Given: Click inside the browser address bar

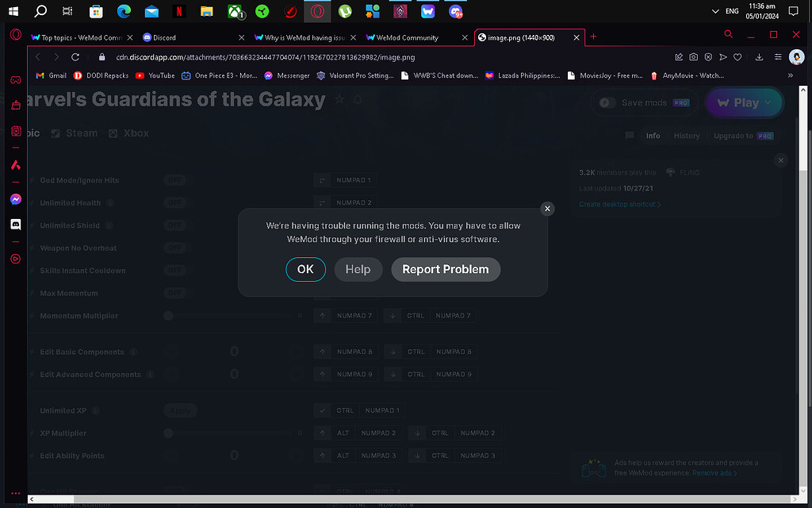Looking at the screenshot, I should (317, 57).
